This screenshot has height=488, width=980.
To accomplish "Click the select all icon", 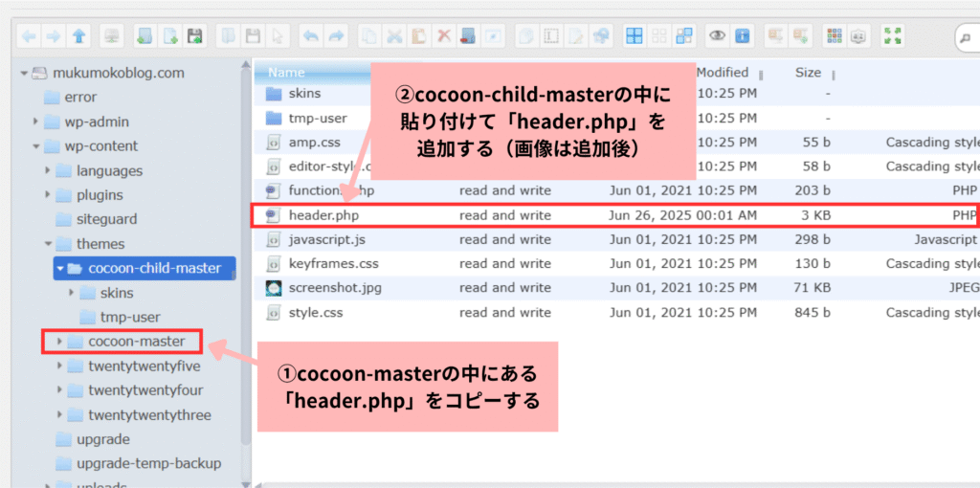I will pos(635,36).
